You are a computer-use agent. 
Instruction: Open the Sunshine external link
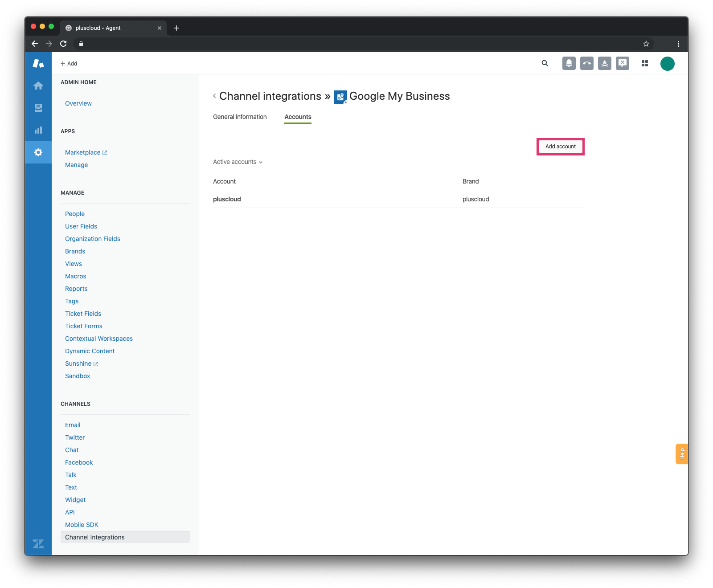pyautogui.click(x=82, y=363)
